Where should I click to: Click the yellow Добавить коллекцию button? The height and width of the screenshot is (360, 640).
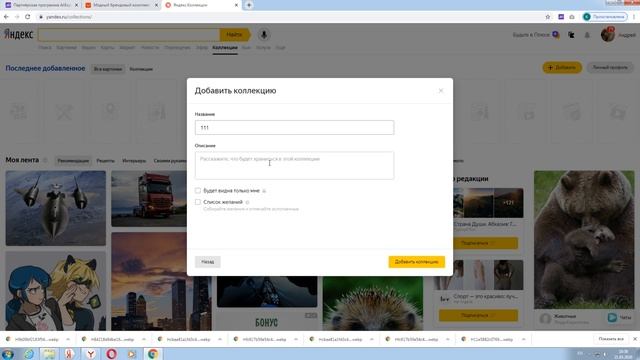click(416, 262)
